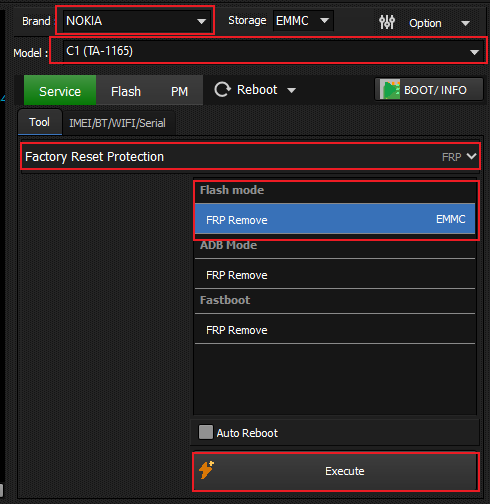
Task: Click the ADB Mode section header
Action: (x=228, y=245)
